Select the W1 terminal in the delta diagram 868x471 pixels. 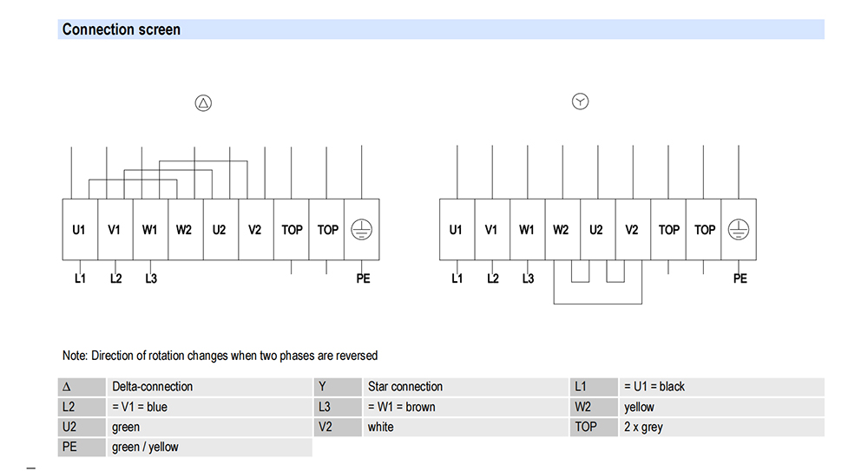pos(150,230)
